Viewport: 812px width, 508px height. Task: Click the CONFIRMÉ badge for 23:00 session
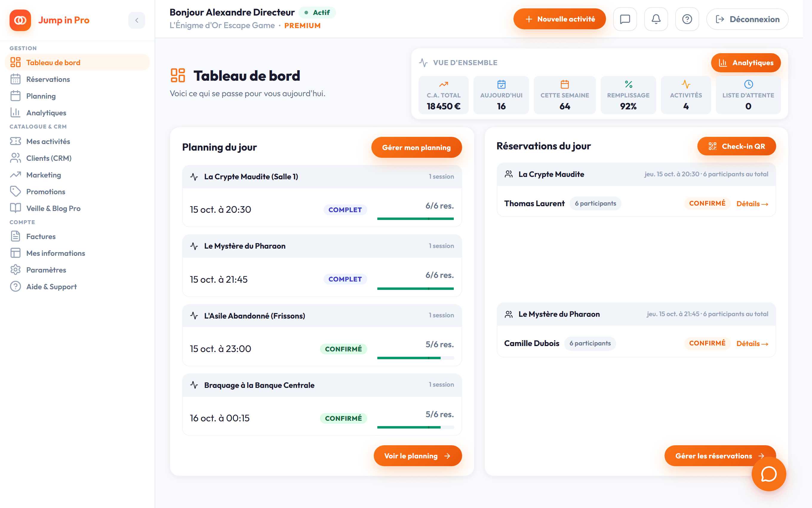pos(343,349)
